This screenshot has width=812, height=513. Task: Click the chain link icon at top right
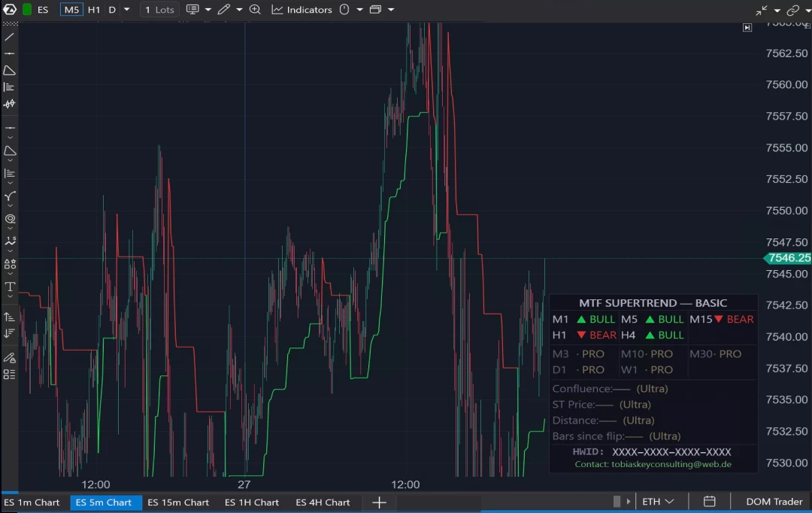click(x=792, y=11)
